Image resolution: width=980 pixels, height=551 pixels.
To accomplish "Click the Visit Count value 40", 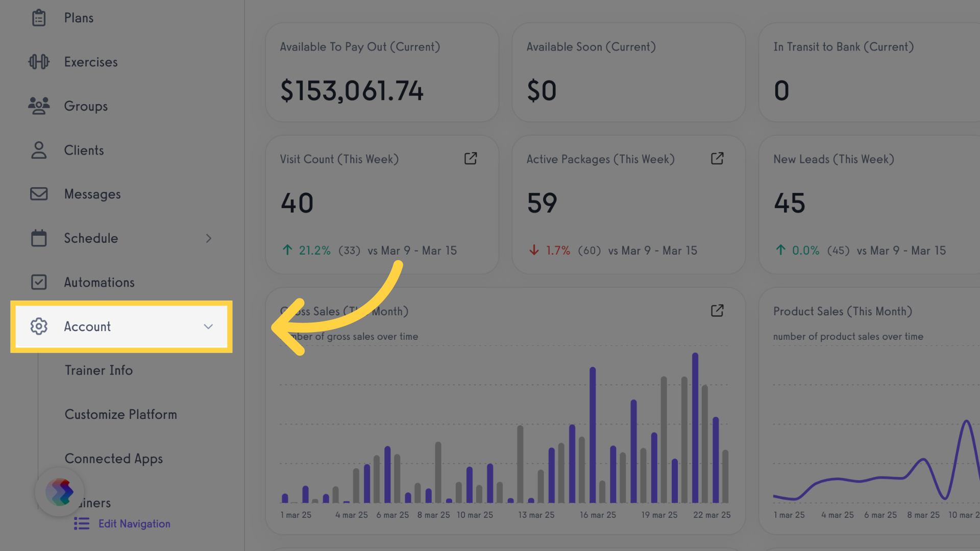I will click(x=297, y=203).
